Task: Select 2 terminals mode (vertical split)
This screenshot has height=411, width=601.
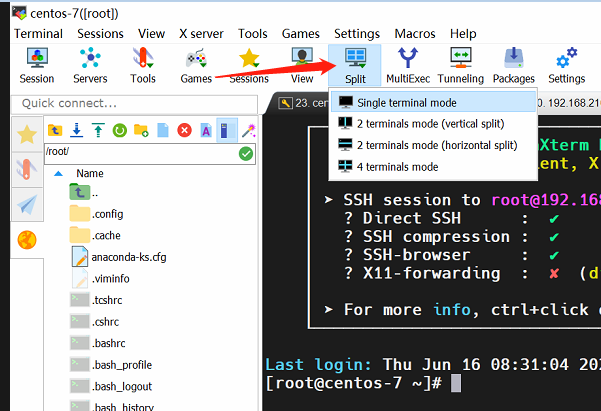Action: point(433,124)
